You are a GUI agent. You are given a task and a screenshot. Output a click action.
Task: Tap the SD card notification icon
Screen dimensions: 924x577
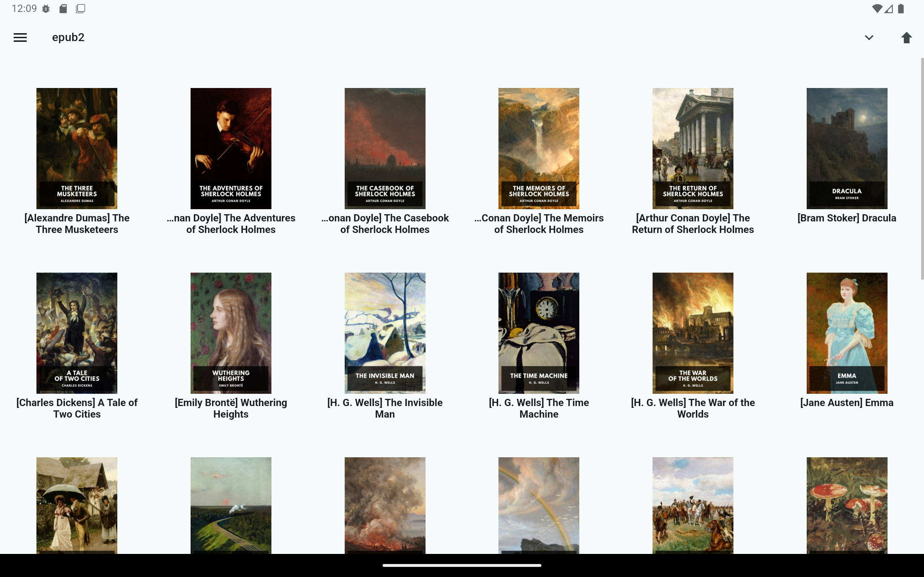click(x=64, y=8)
